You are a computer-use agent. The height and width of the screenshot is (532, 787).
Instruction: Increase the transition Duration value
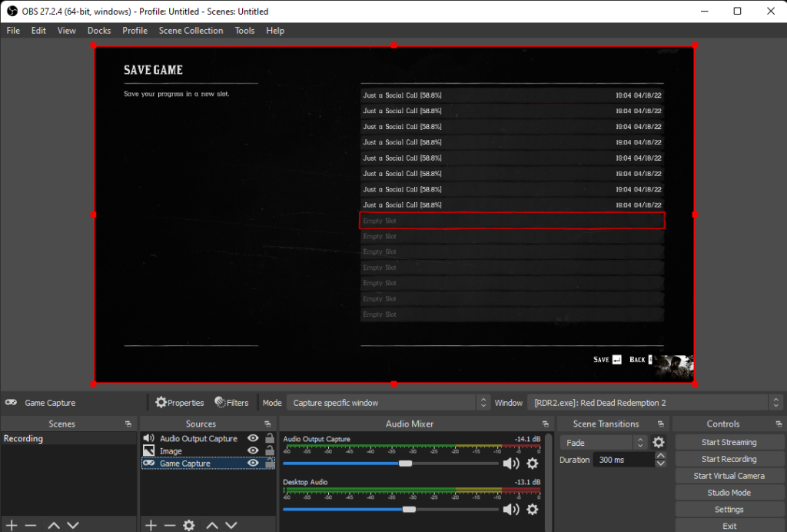660,456
